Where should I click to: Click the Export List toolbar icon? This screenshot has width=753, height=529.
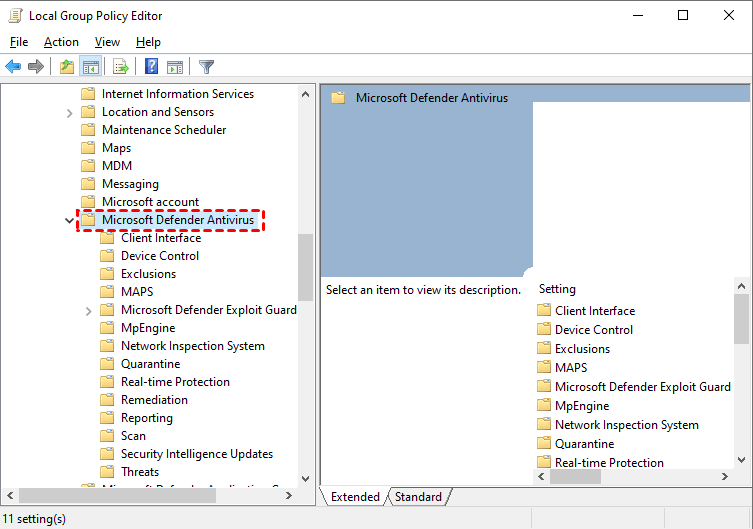[121, 66]
